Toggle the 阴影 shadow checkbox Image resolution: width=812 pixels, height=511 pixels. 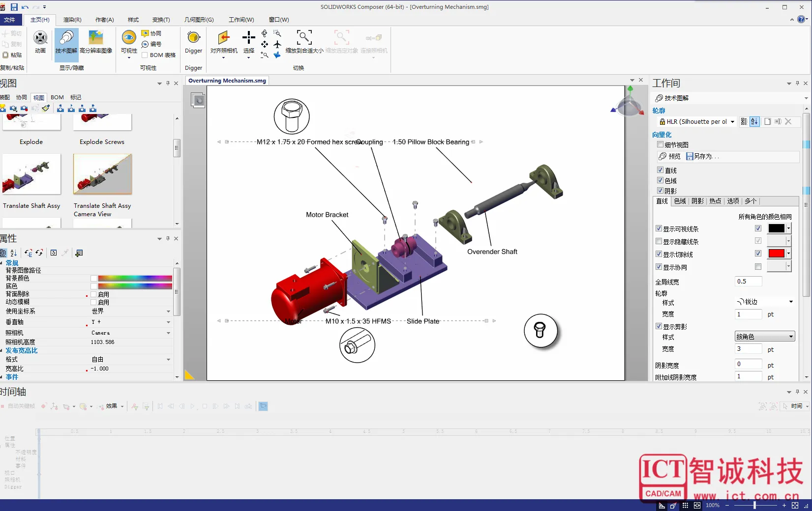point(660,191)
